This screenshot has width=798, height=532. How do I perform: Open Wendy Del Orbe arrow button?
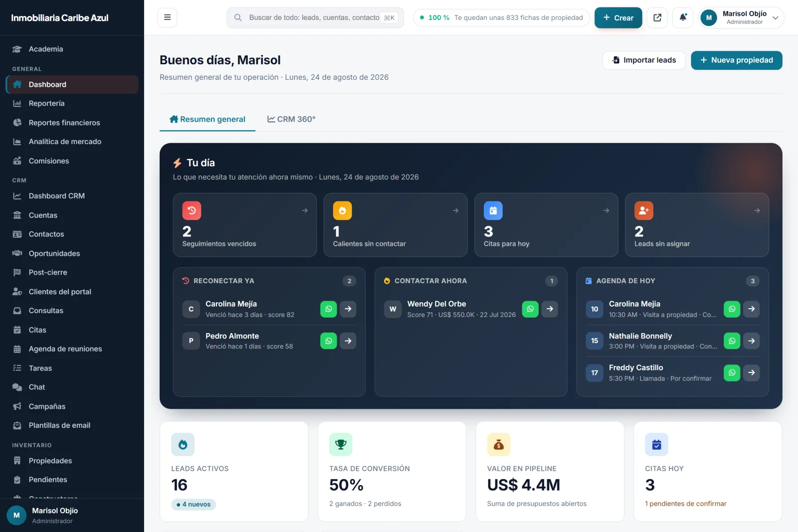tap(550, 309)
